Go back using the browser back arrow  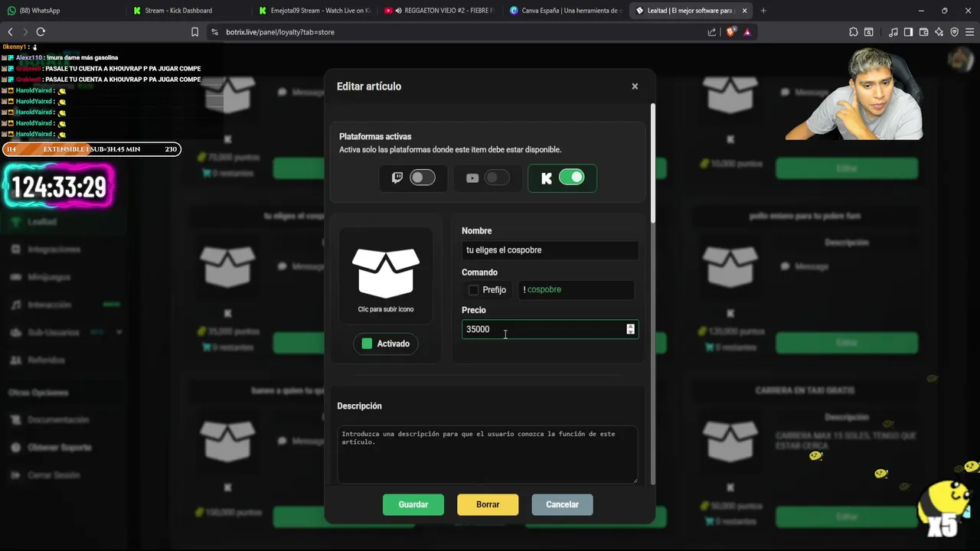[x=10, y=31]
